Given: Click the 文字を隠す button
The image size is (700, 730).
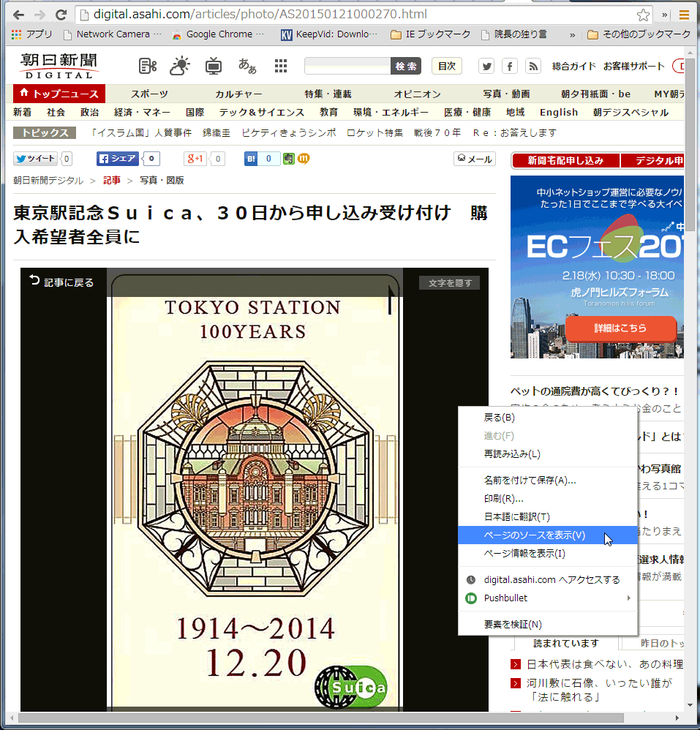Looking at the screenshot, I should pos(450,282).
